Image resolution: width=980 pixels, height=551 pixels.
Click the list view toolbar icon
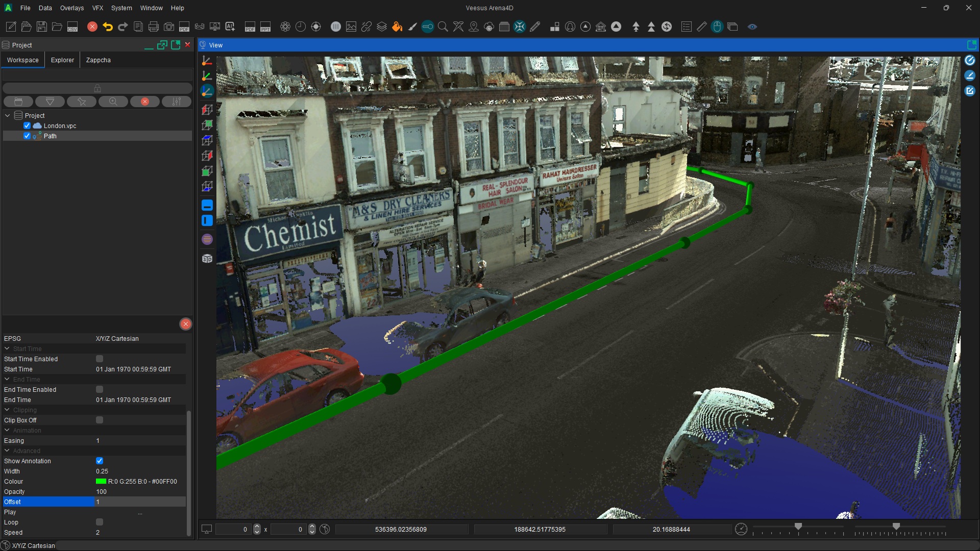point(687,27)
